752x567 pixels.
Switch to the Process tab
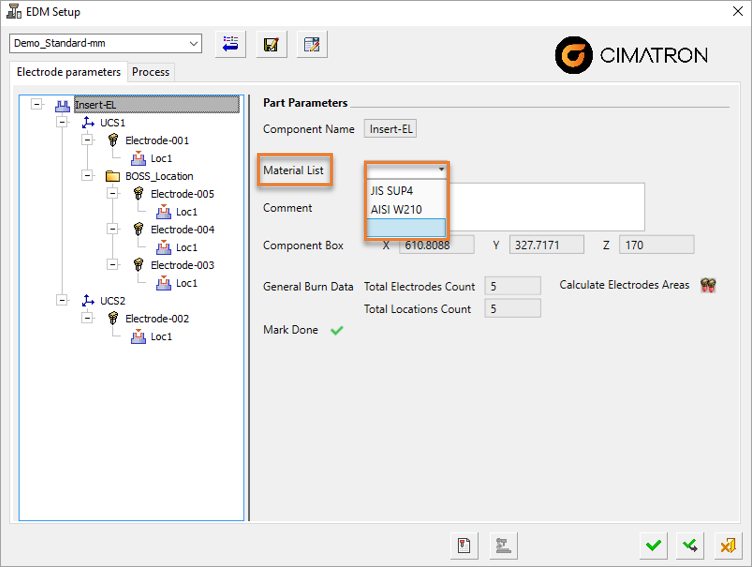click(151, 72)
